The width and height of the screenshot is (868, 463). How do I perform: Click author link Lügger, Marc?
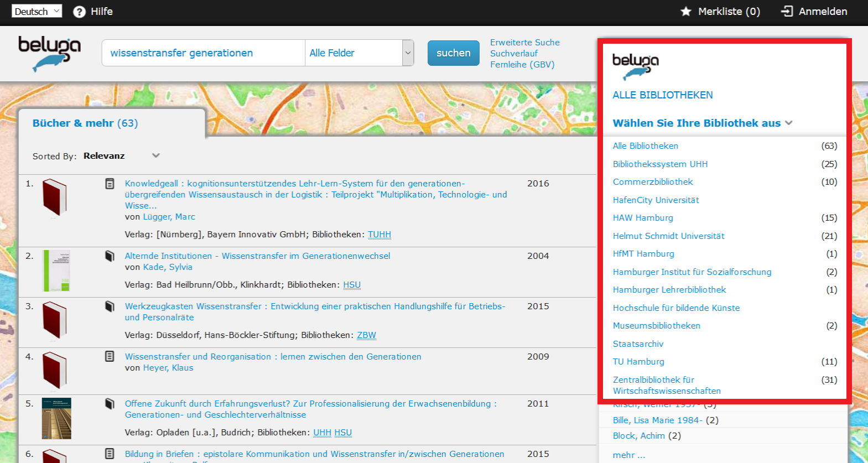(169, 217)
